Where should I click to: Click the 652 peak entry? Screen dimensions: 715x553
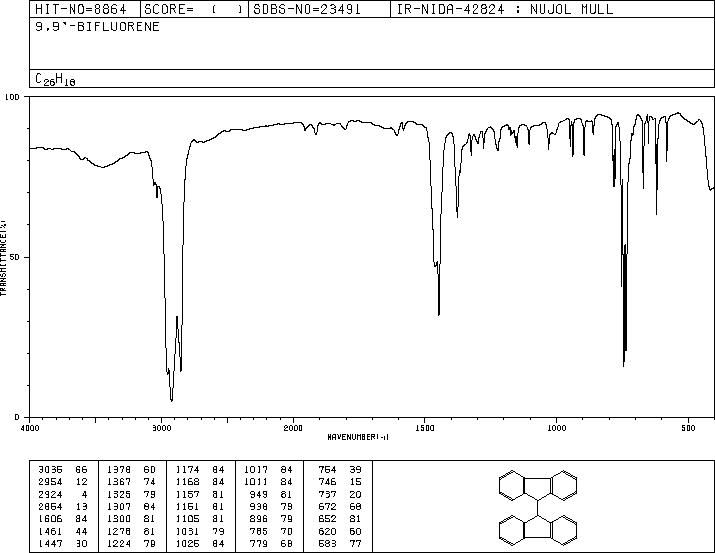click(x=340, y=519)
